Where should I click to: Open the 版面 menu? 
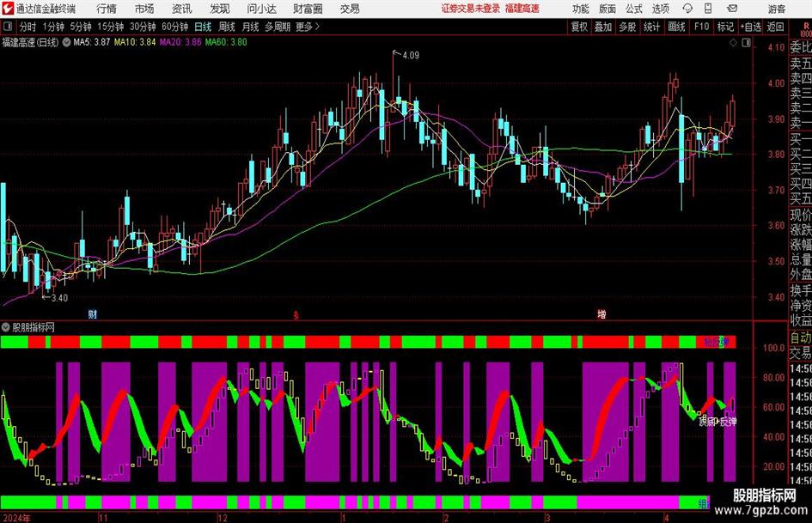point(607,9)
